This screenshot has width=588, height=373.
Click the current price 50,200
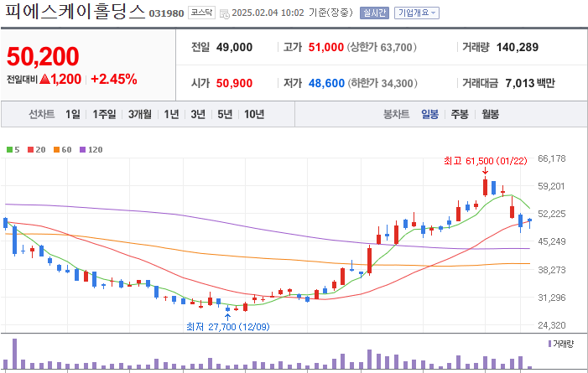(43, 57)
